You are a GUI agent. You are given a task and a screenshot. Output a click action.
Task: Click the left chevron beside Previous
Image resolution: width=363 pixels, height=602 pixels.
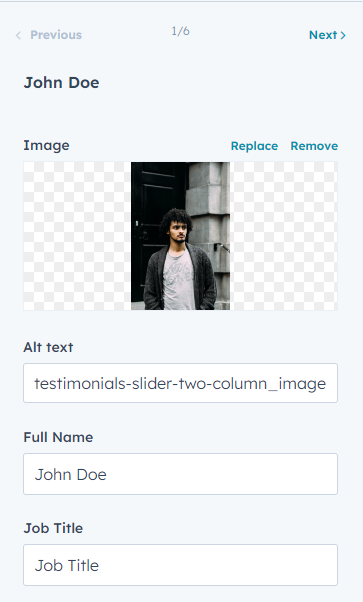click(18, 35)
